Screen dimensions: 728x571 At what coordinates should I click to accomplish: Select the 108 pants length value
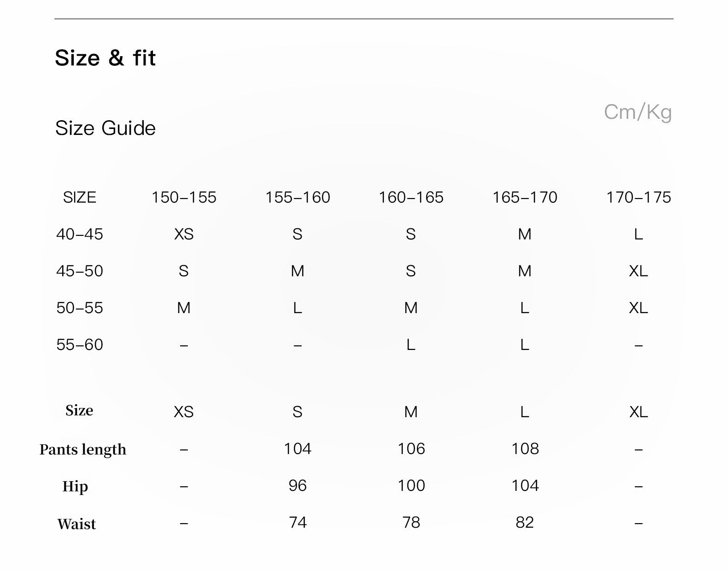click(x=525, y=449)
